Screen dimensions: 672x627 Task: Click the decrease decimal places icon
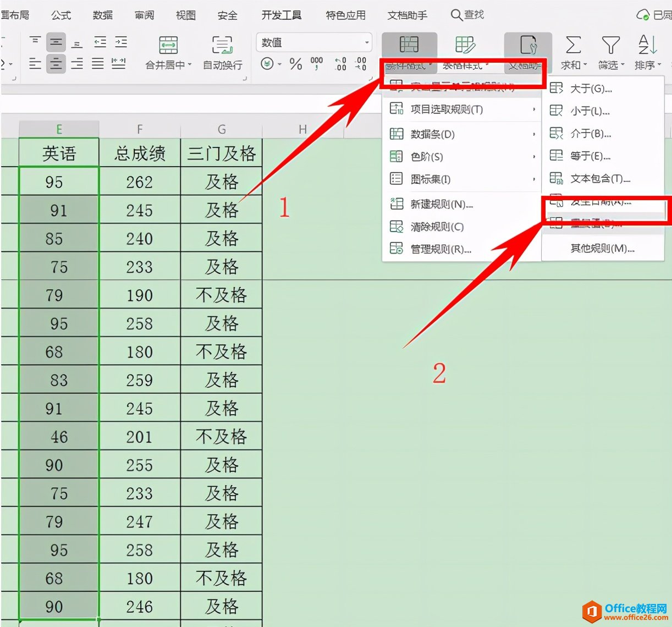pos(361,64)
